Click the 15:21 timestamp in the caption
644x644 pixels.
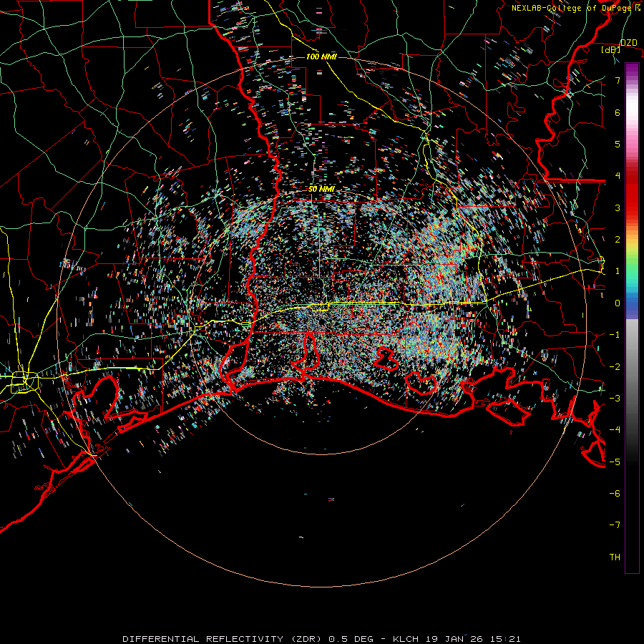coord(504,639)
